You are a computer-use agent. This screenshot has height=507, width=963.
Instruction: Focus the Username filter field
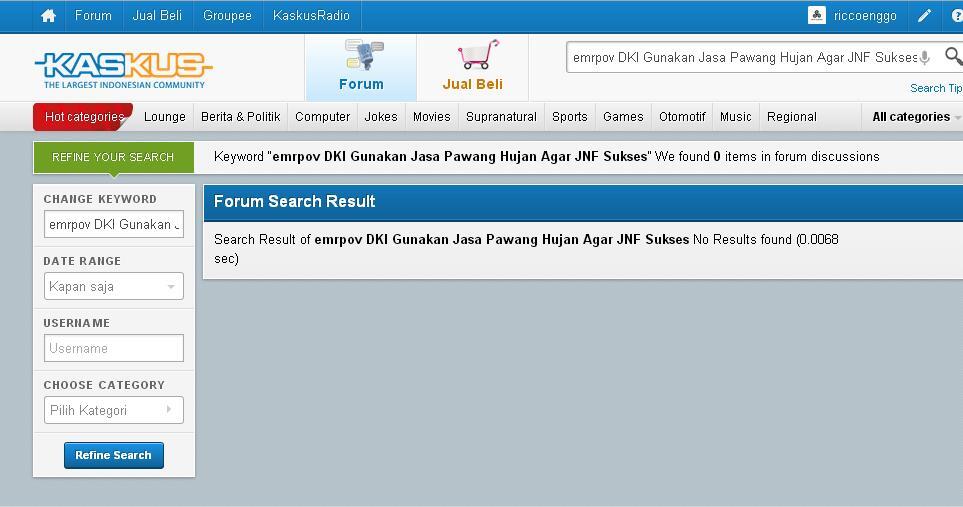tap(114, 348)
